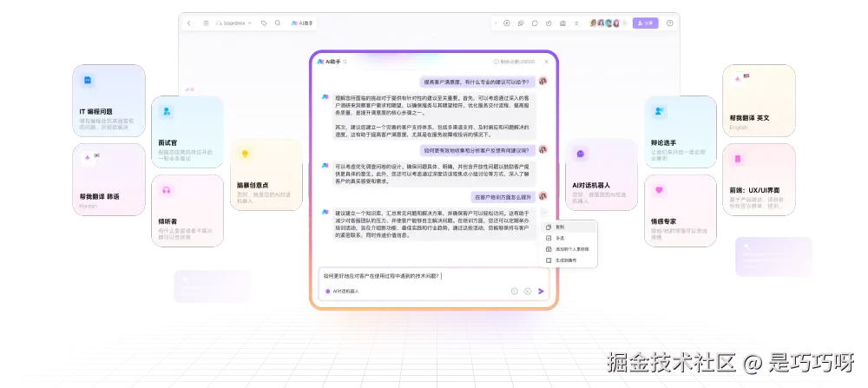Expand the right toolbar with small chevron
Image resolution: width=868 pixels, height=388 pixels.
coord(496,23)
